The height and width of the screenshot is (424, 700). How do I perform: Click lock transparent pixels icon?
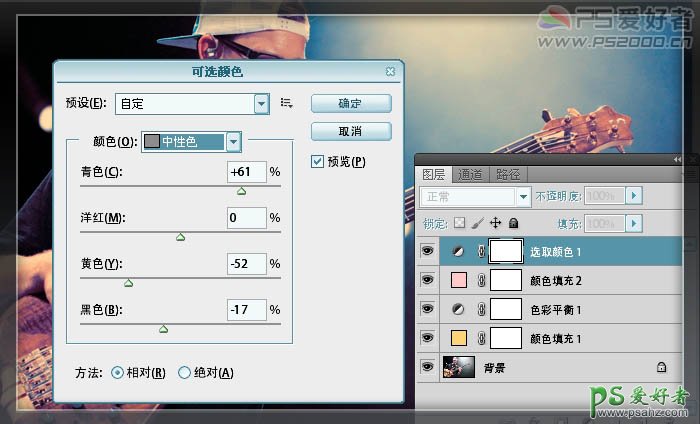(x=460, y=223)
